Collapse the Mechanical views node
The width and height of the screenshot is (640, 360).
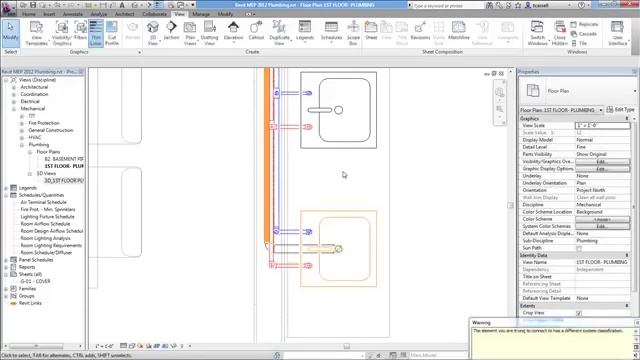14,109
